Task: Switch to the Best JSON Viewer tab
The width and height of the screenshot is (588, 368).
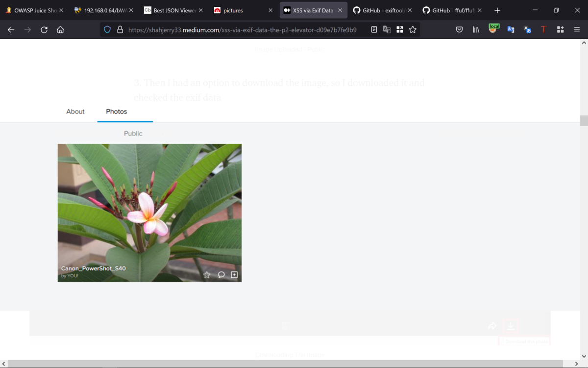Action: [171, 10]
